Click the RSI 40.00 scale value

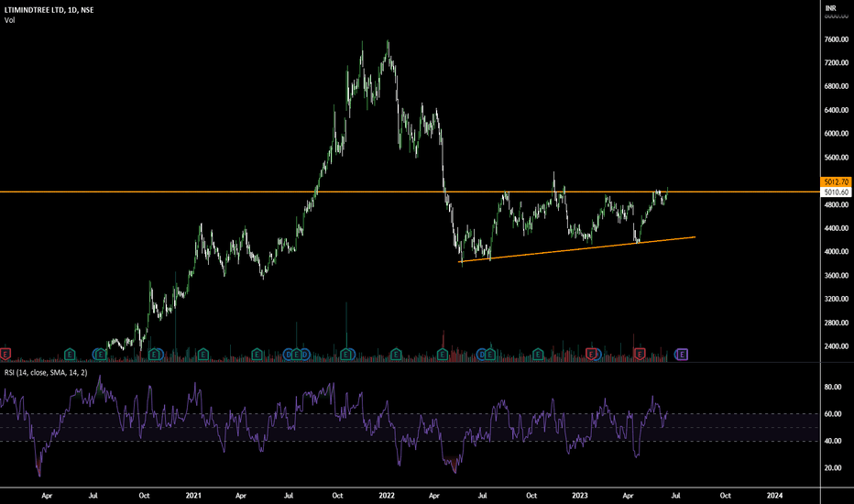click(x=833, y=441)
